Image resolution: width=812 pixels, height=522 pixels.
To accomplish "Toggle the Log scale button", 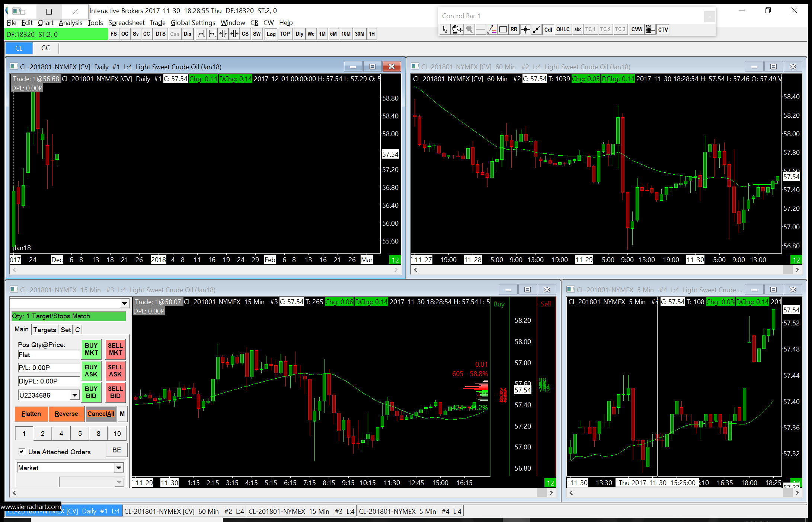I will [x=271, y=34].
